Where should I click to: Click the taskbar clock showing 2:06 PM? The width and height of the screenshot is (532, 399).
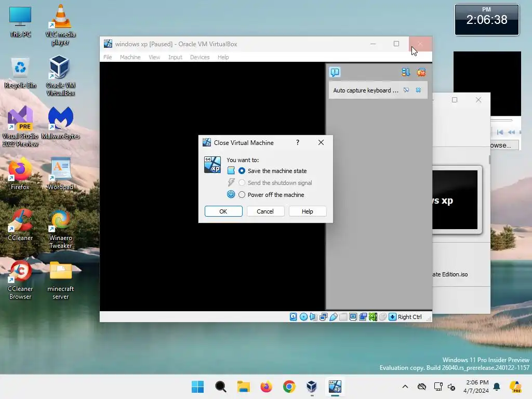click(x=476, y=387)
